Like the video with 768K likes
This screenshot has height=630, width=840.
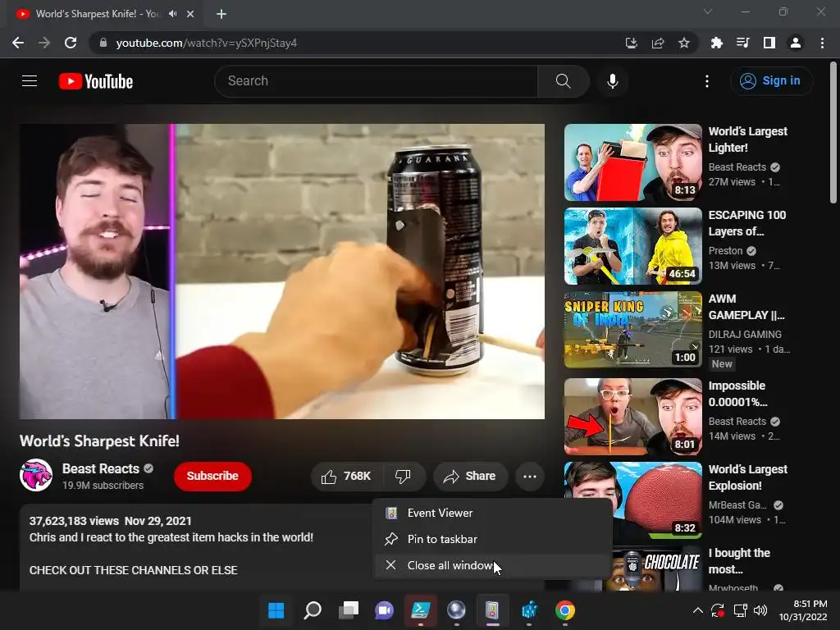coord(346,476)
